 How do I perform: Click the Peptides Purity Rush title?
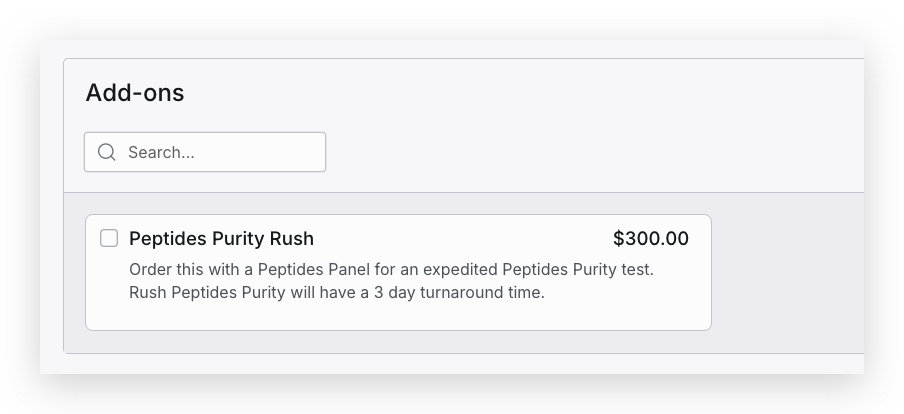coord(221,239)
